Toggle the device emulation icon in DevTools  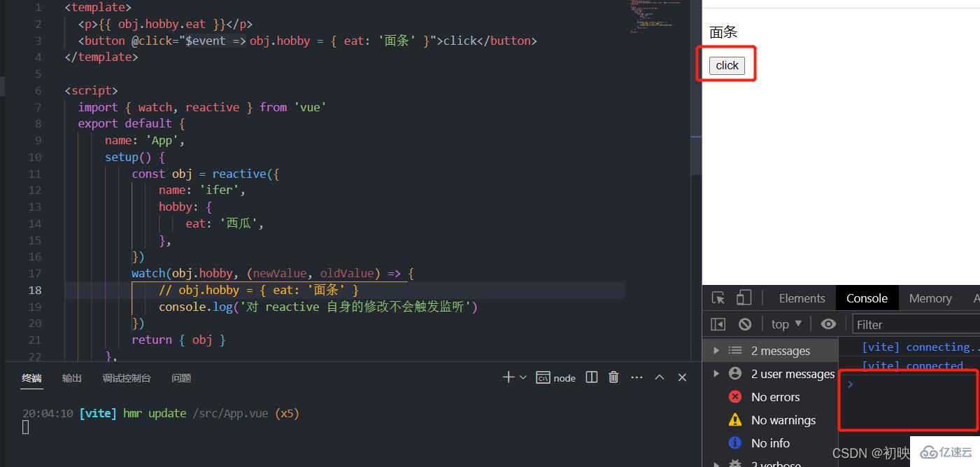tap(743, 297)
